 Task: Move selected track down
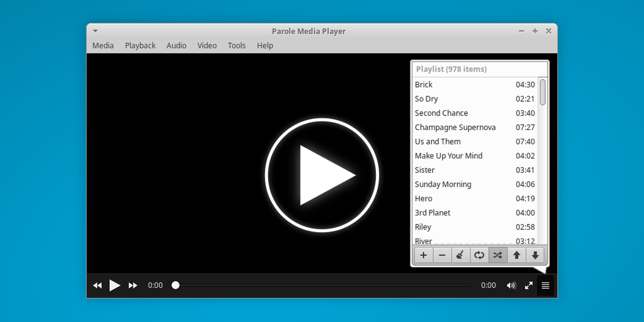(x=535, y=255)
